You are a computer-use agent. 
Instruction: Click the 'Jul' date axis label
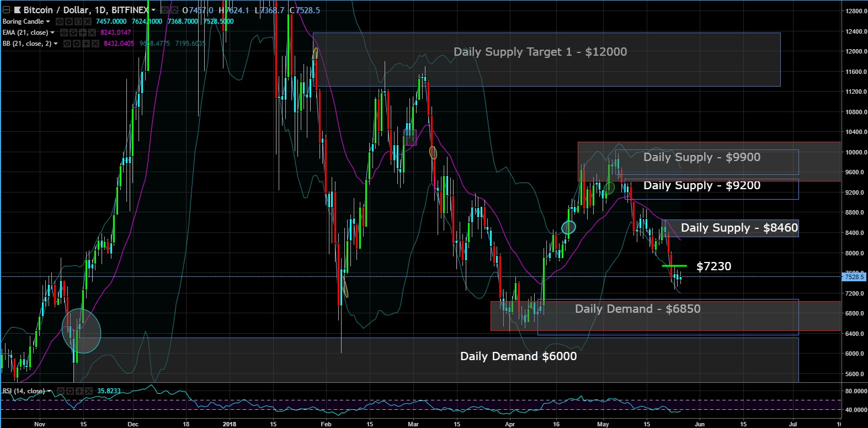pyautogui.click(x=793, y=424)
